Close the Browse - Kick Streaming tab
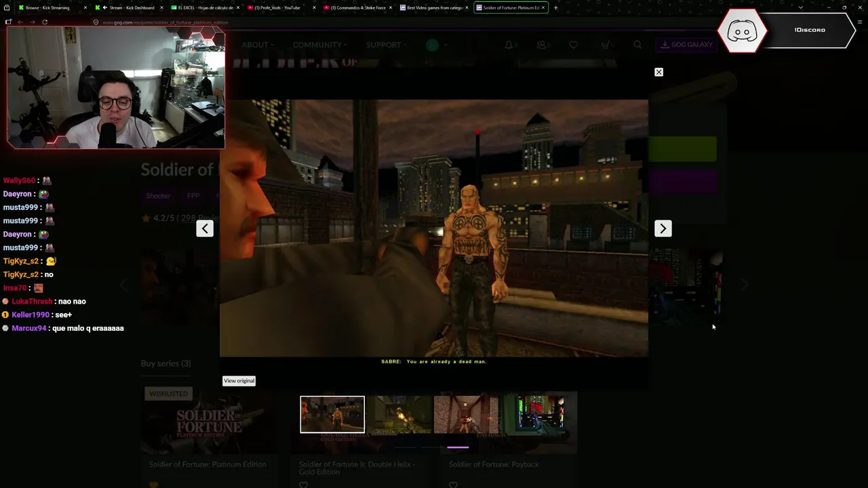The image size is (868, 488). coord(85,7)
